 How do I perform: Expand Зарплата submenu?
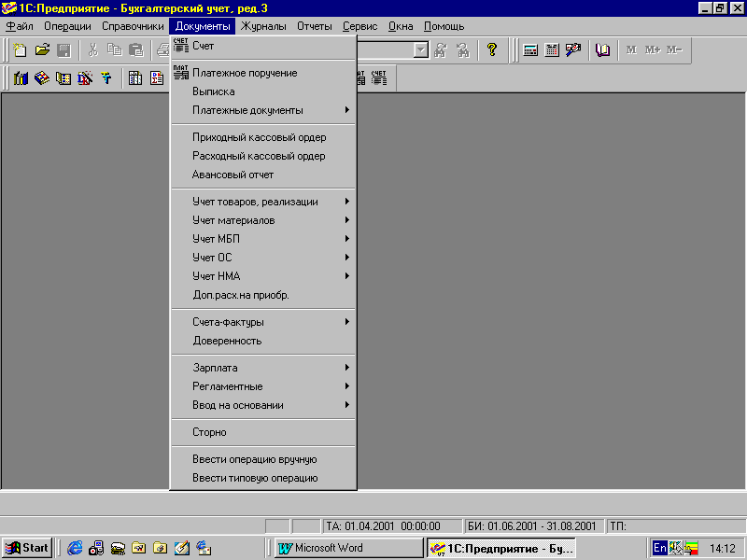263,368
